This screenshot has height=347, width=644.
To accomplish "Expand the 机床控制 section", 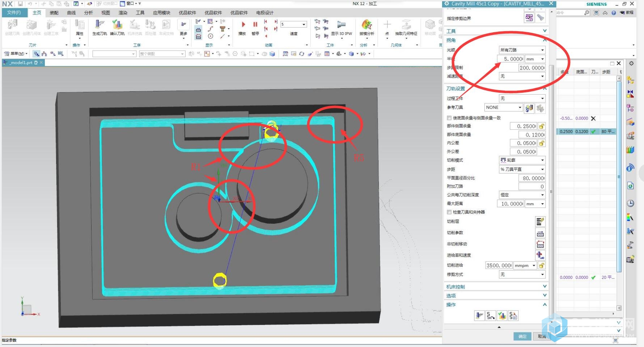I will (496, 287).
